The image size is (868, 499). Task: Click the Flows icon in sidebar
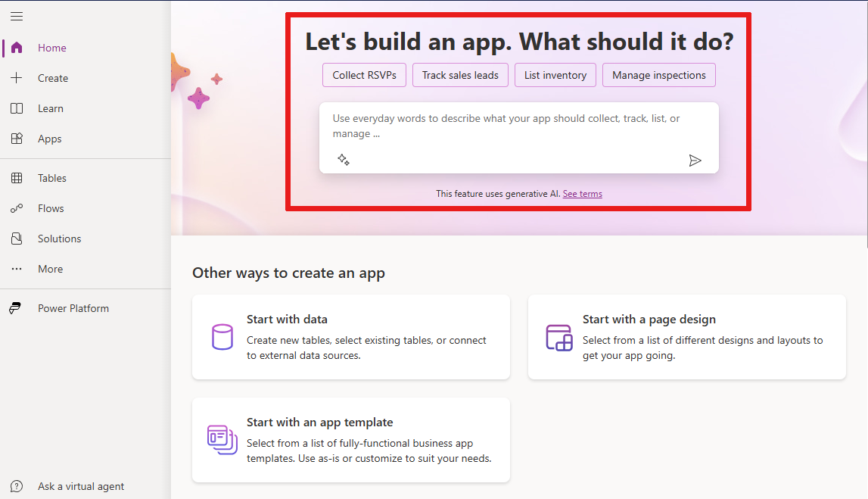[17, 208]
